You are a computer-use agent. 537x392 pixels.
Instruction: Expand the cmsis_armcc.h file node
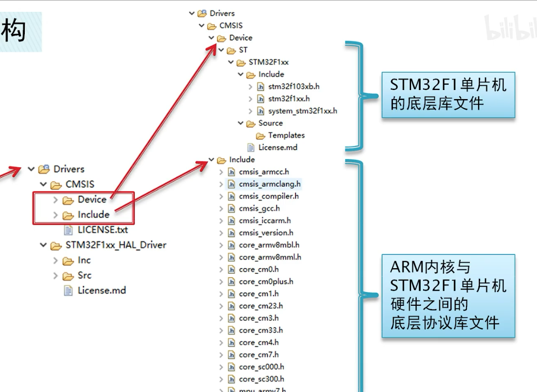[221, 172]
